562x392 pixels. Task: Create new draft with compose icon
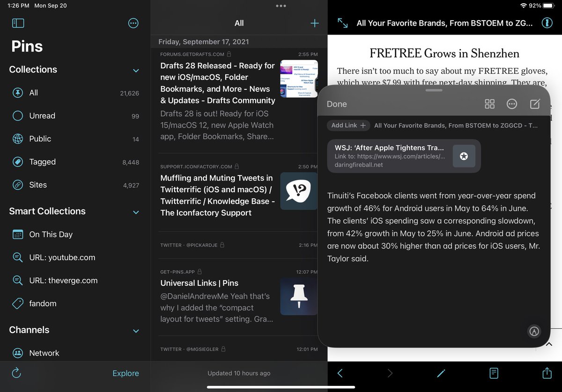coord(535,104)
